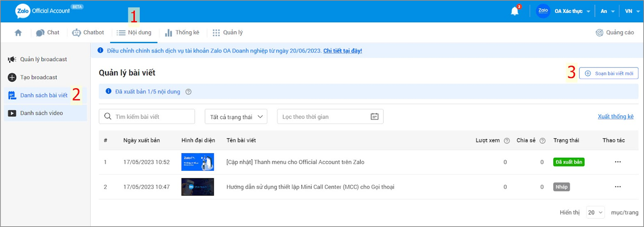Expand the Tất cả trạng thái dropdown

tap(236, 117)
